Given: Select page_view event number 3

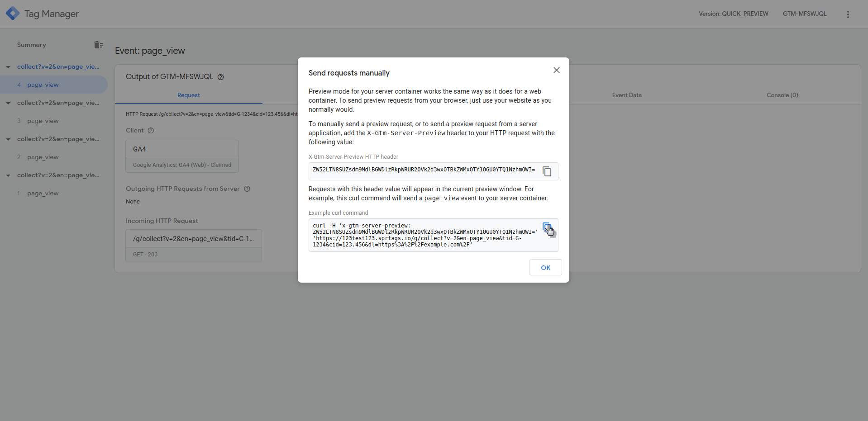Looking at the screenshot, I should coord(43,121).
